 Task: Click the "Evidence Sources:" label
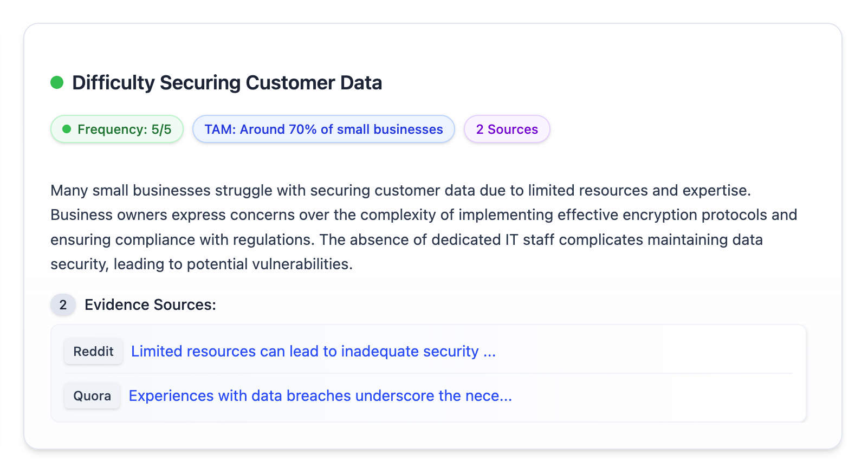150,305
